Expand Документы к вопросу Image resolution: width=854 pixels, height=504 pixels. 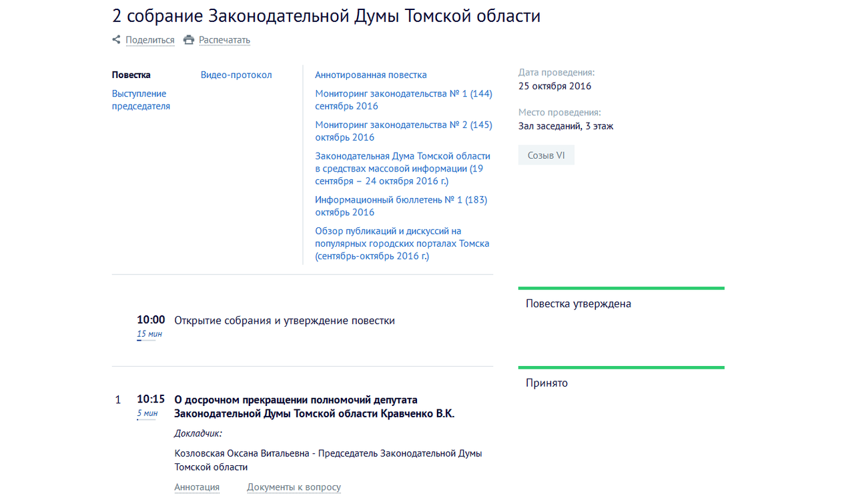(x=294, y=487)
